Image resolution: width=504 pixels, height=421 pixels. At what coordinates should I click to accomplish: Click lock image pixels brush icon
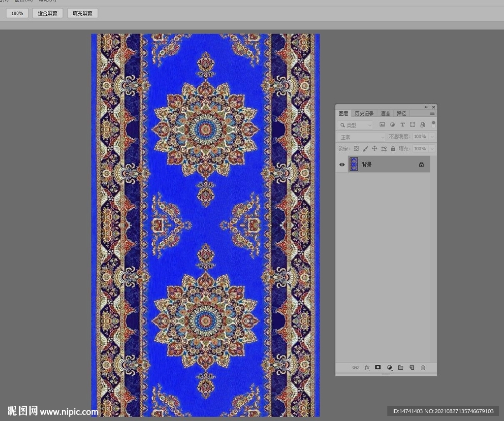tap(365, 149)
